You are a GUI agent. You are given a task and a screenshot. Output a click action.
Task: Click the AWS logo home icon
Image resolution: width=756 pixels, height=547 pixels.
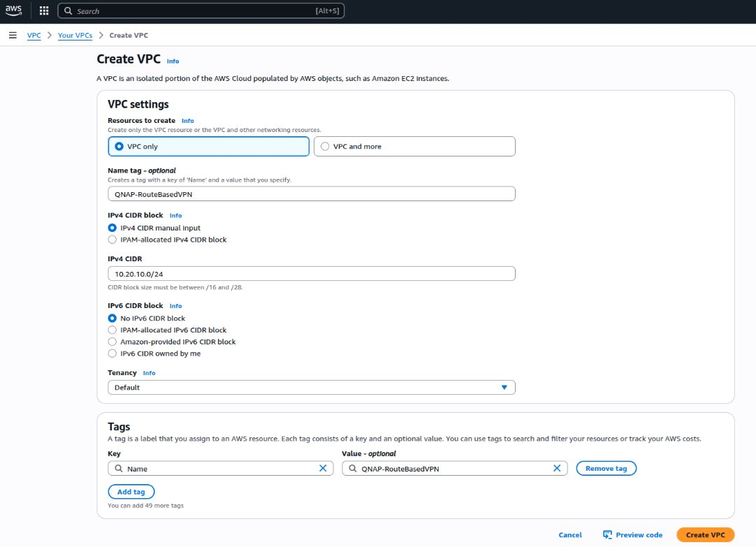point(14,11)
